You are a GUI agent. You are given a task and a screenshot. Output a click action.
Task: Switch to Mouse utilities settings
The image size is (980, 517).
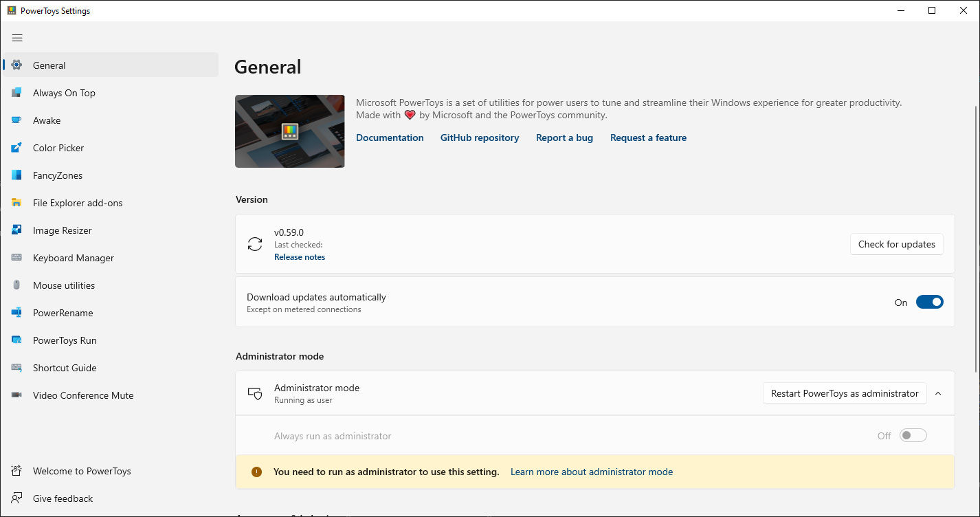pyautogui.click(x=16, y=285)
